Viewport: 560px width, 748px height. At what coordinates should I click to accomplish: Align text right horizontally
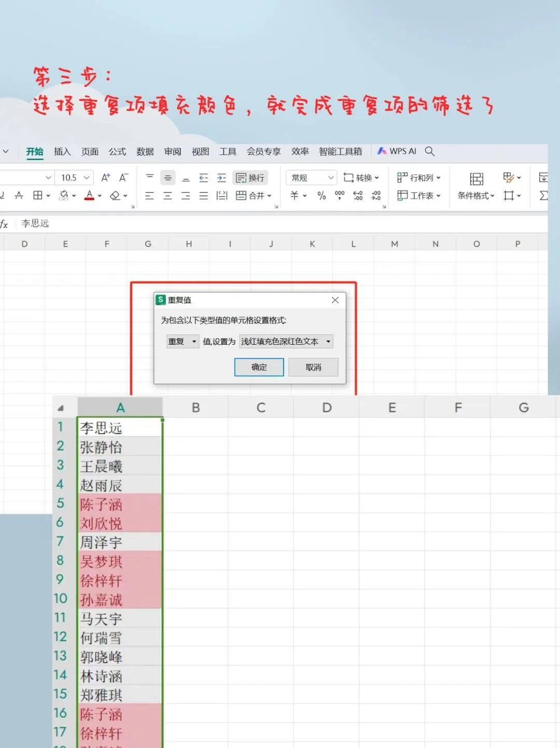(x=186, y=195)
